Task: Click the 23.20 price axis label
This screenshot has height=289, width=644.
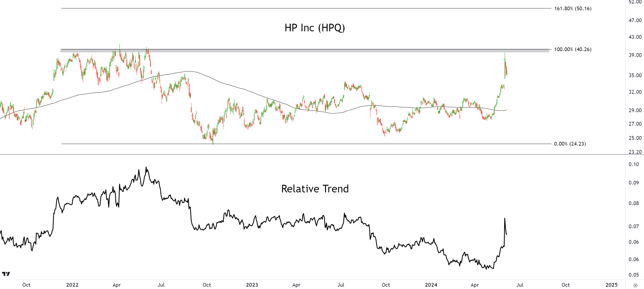Action: [x=635, y=152]
